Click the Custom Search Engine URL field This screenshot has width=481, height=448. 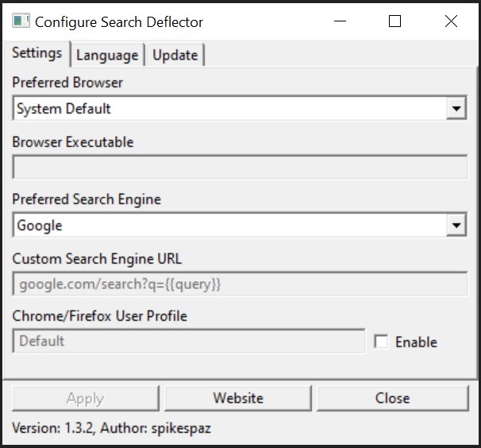pyautogui.click(x=240, y=284)
